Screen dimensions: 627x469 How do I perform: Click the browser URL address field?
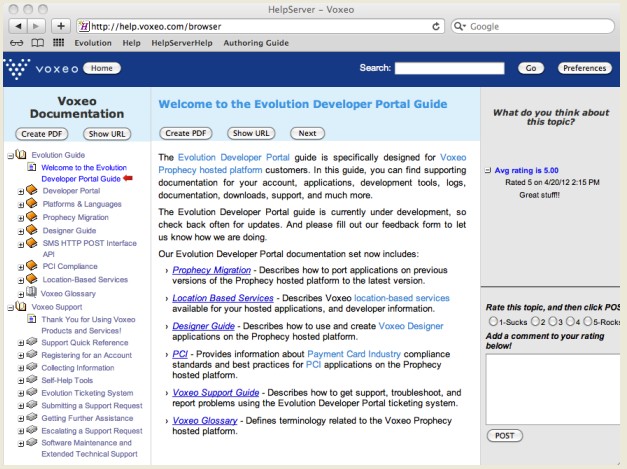pos(260,26)
